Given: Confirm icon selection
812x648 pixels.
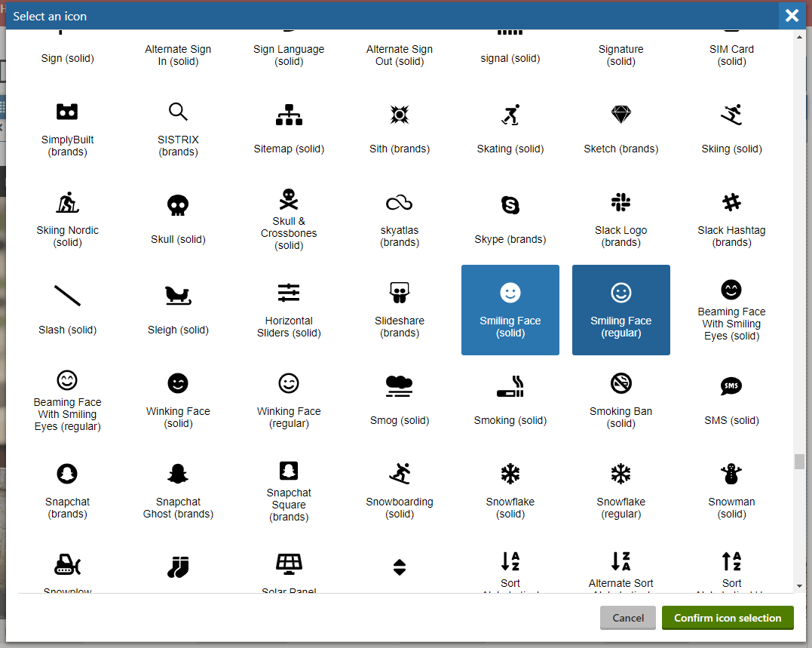Looking at the screenshot, I should pyautogui.click(x=728, y=617).
